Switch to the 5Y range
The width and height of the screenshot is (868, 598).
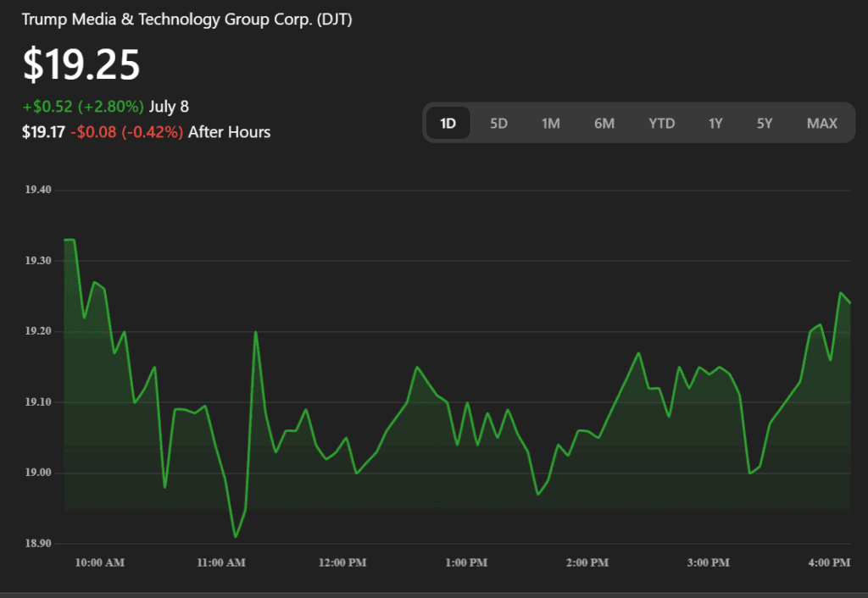point(765,123)
